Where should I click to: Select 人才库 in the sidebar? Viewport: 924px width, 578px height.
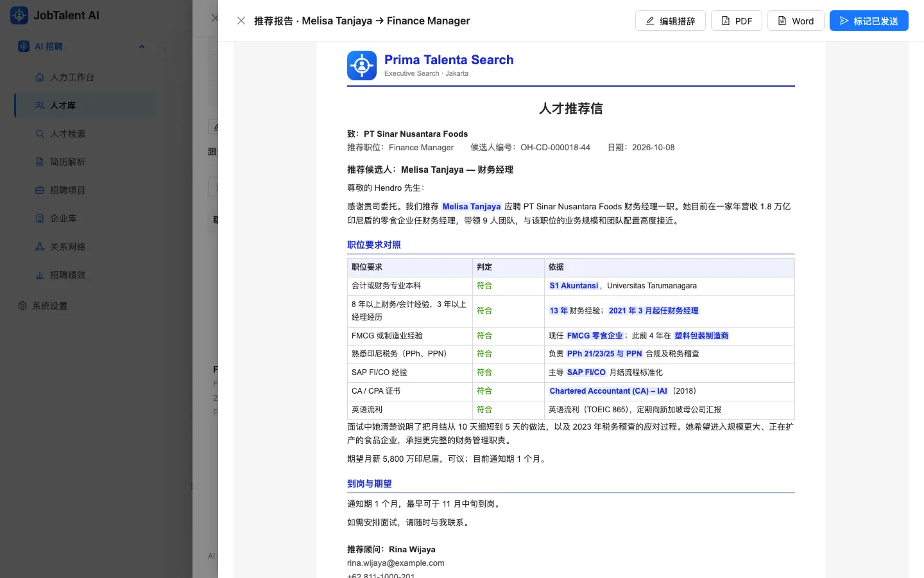(85, 105)
